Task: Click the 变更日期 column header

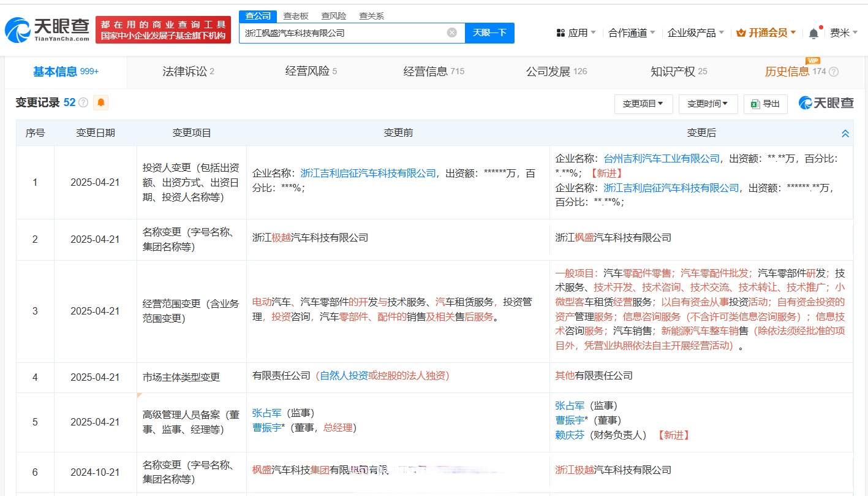Action: click(95, 133)
